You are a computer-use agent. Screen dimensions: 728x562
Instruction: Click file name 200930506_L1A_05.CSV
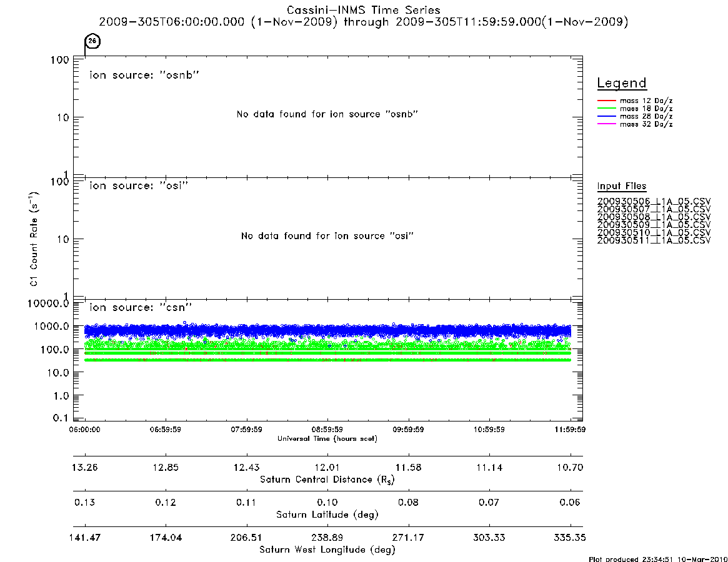(654, 202)
